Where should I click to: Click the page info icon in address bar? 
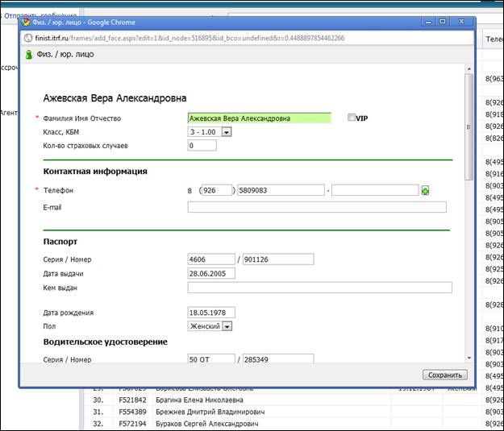pyautogui.click(x=28, y=38)
